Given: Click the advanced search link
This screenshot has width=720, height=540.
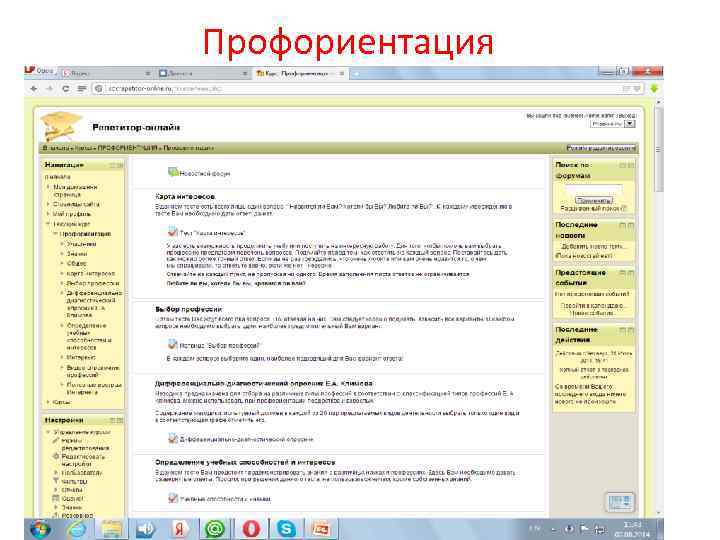Looking at the screenshot, I should (x=590, y=208).
